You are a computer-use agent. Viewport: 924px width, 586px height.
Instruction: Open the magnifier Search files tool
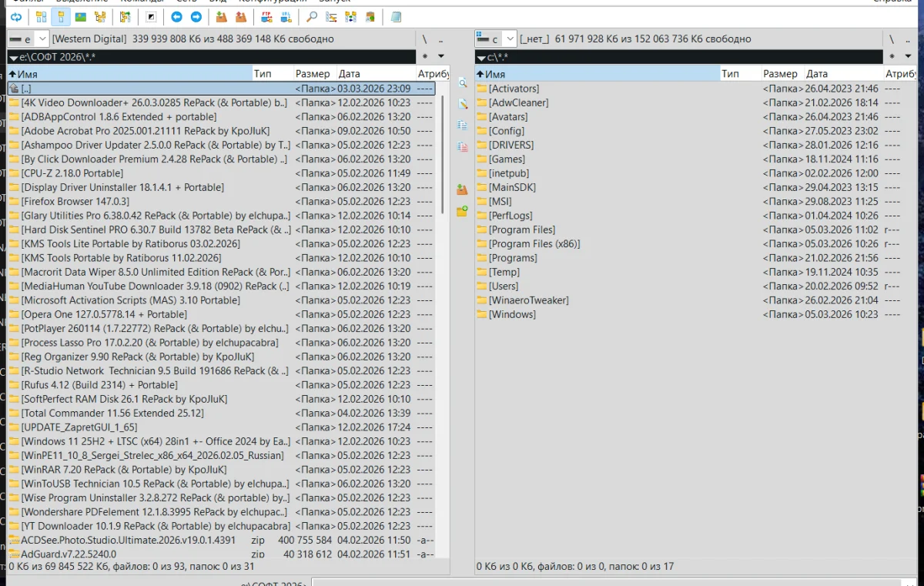(x=312, y=17)
